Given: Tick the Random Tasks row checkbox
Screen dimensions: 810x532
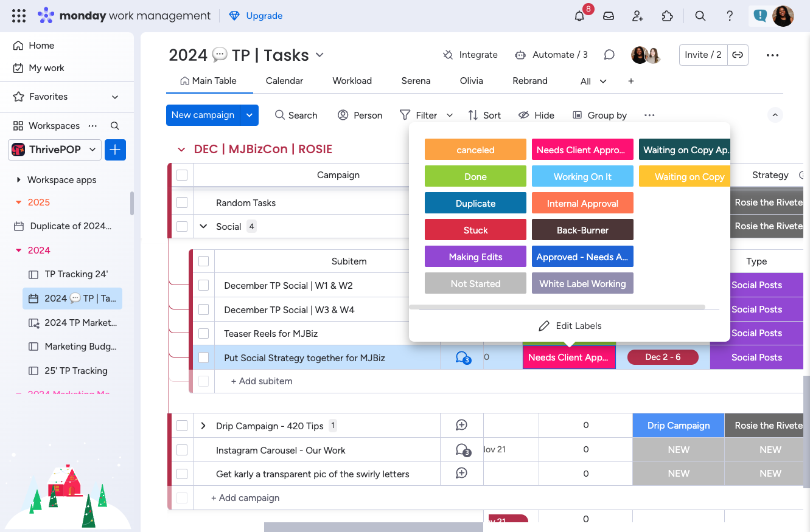Looking at the screenshot, I should pyautogui.click(x=182, y=202).
